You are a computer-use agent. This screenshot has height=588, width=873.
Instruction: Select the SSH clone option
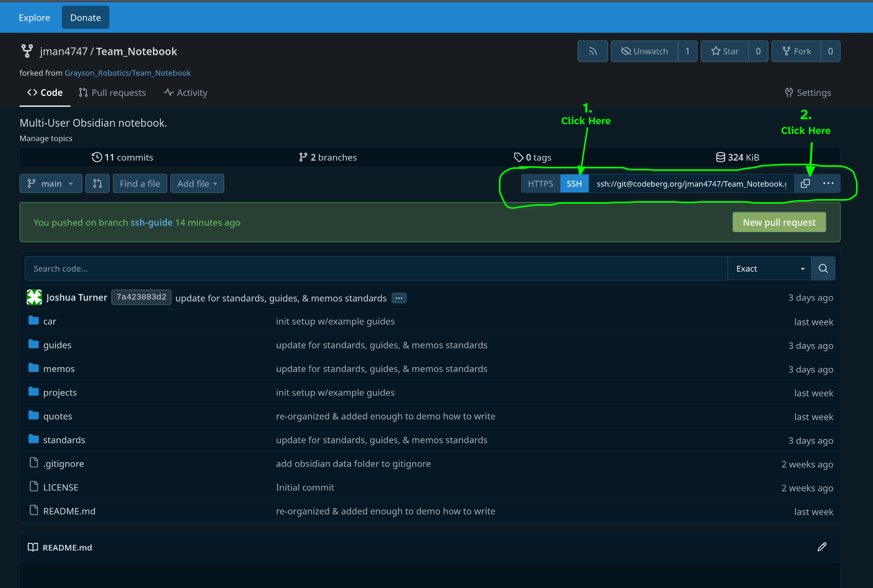tap(574, 184)
